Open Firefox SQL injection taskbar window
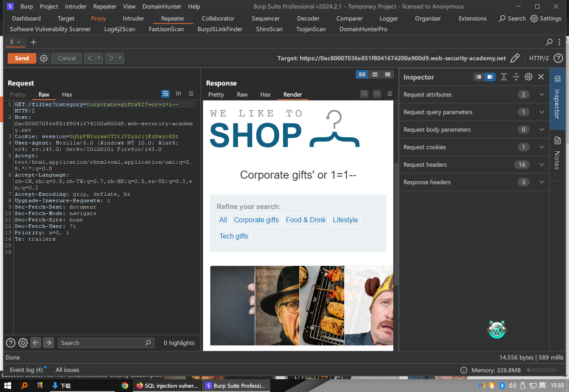 [x=167, y=386]
